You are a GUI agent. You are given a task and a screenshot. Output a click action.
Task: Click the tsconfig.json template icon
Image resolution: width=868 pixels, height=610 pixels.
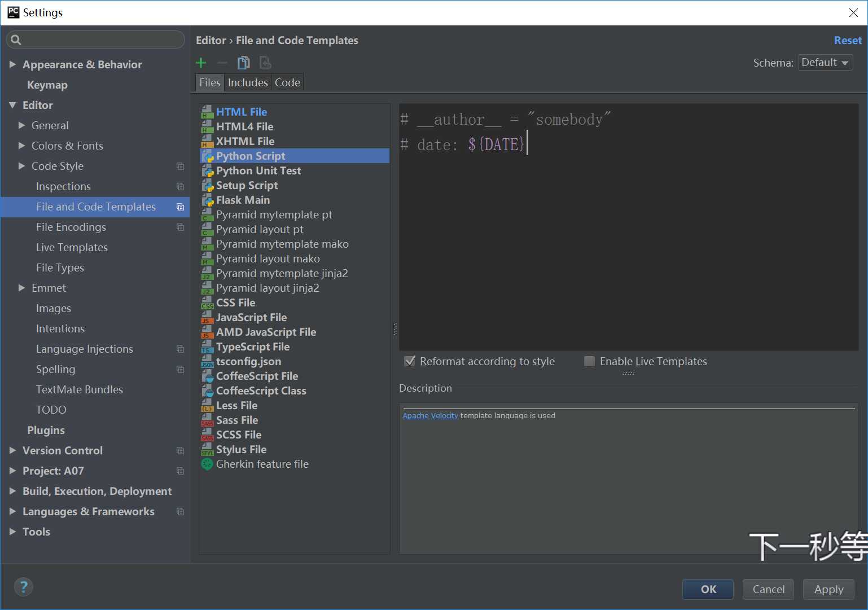(x=207, y=362)
